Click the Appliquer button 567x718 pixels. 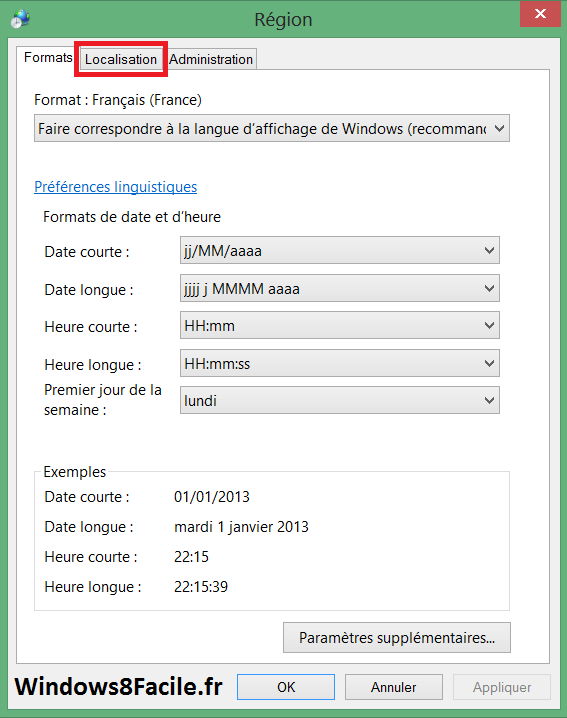[502, 687]
